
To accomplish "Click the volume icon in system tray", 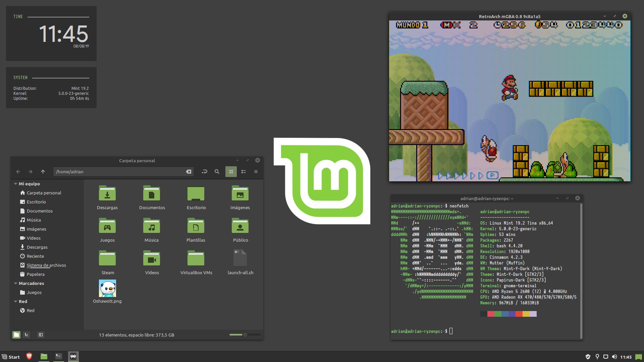I will point(614,357).
